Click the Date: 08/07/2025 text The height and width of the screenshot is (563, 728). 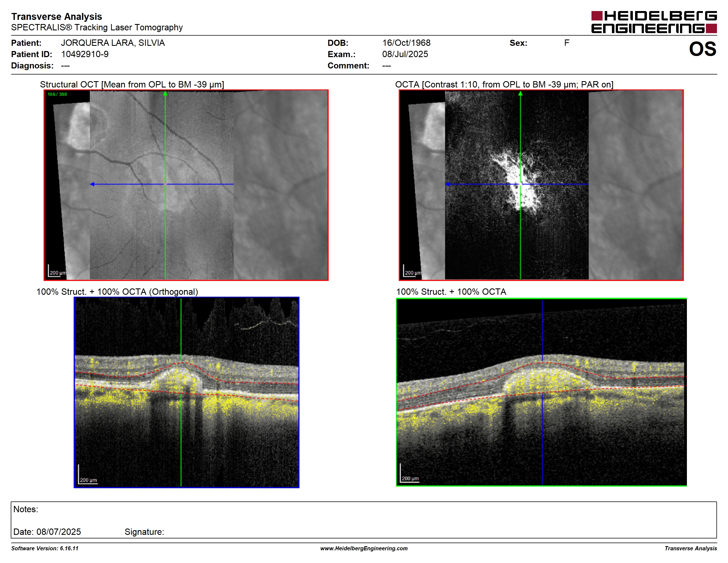point(47,532)
